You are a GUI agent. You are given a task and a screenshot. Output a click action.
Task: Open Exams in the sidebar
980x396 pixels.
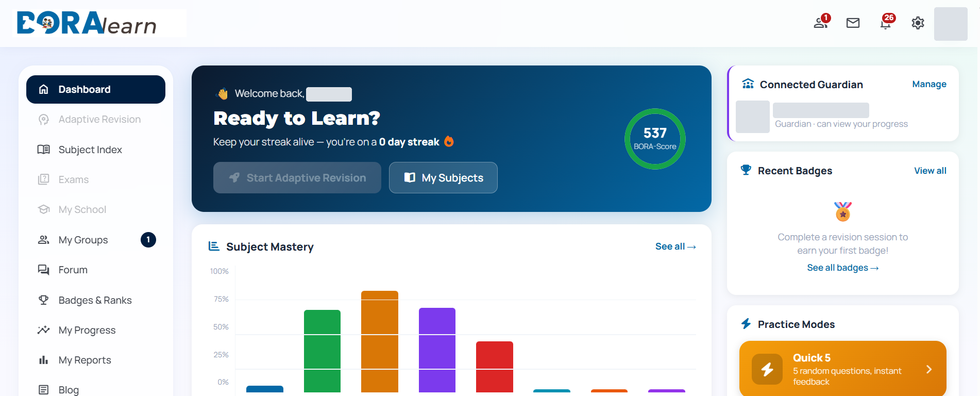coord(96,179)
